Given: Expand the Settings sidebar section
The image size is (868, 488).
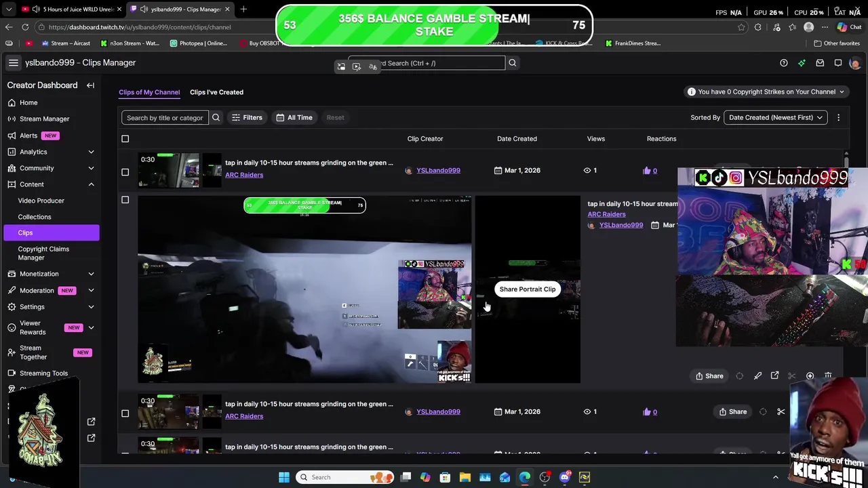Looking at the screenshot, I should coord(91,307).
